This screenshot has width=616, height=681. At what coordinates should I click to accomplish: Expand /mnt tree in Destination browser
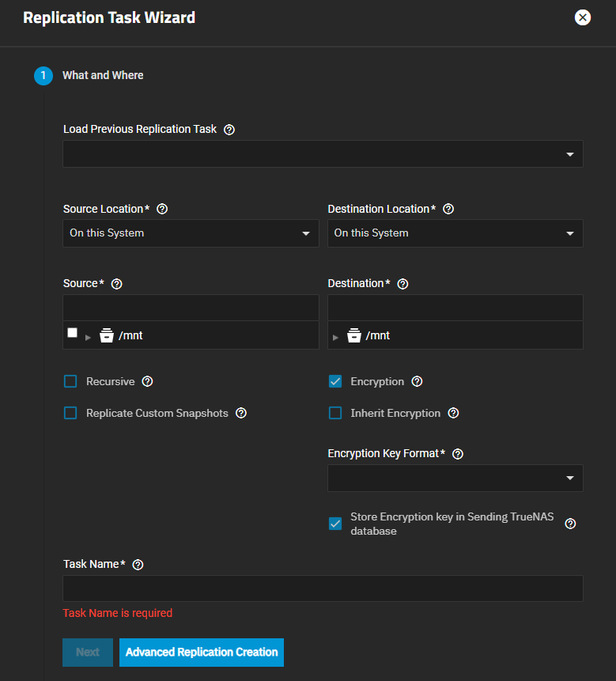[336, 336]
